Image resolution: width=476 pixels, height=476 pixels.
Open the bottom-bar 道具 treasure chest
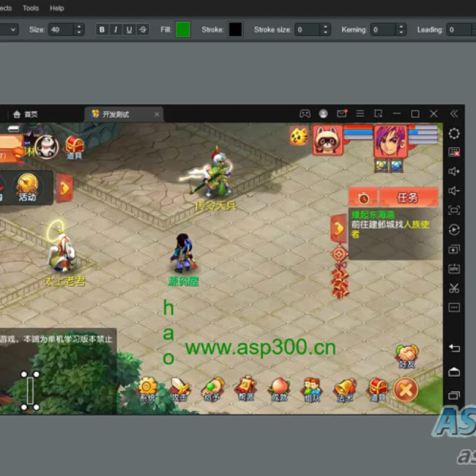(378, 390)
